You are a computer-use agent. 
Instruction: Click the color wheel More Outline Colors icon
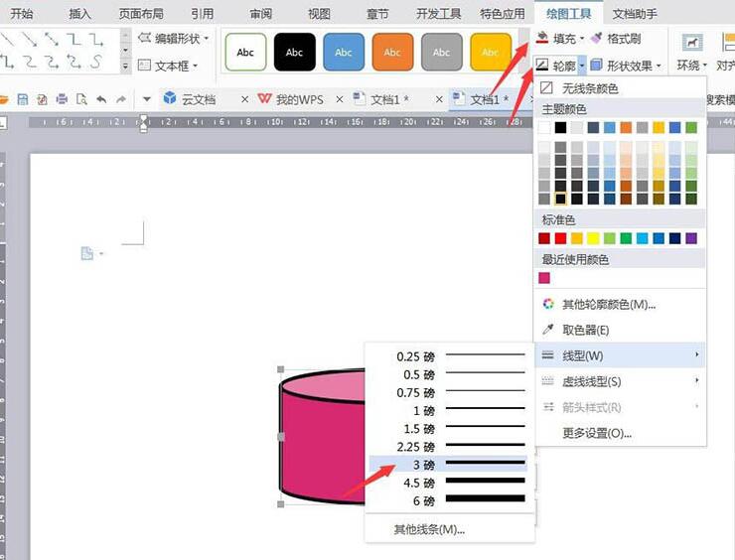547,304
